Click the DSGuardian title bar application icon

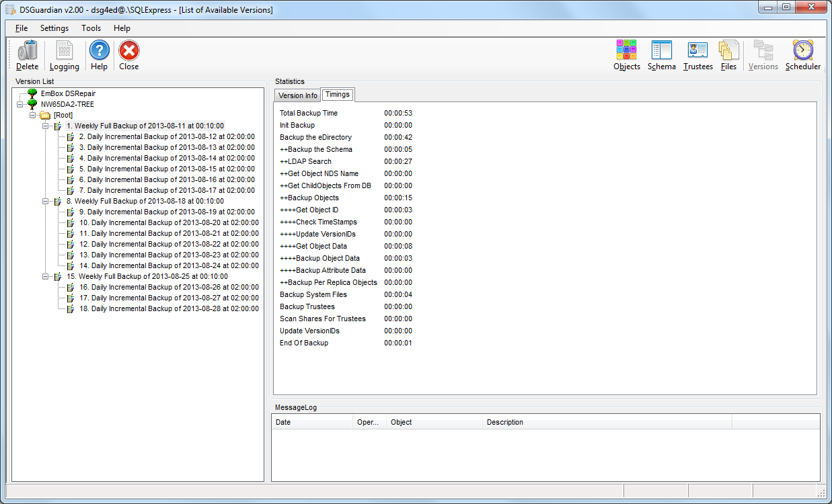[x=10, y=10]
